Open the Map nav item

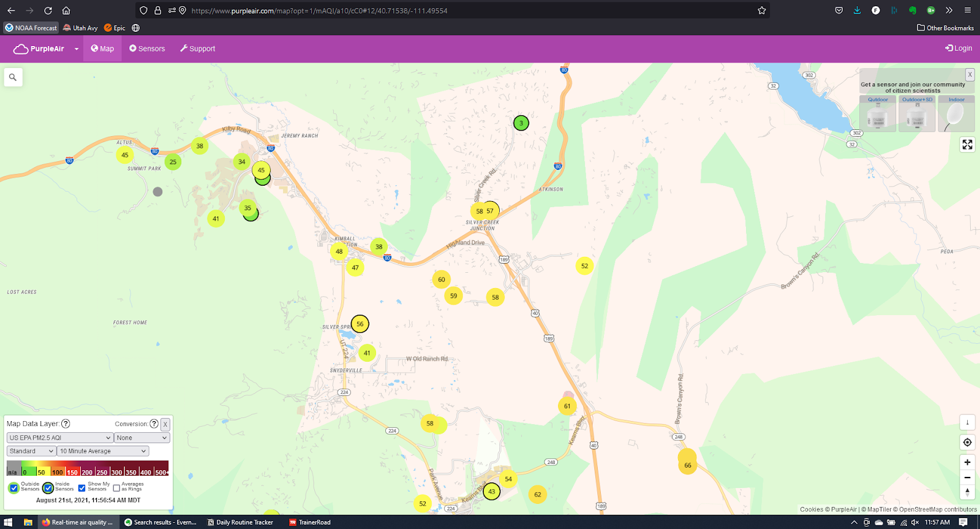[x=102, y=48]
